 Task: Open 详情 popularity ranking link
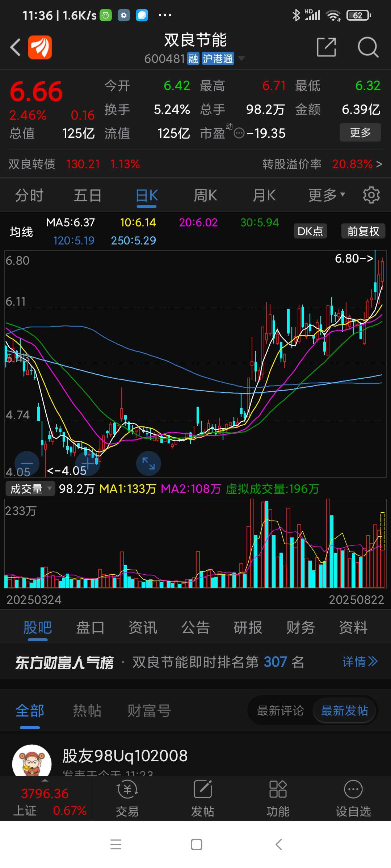coord(360,662)
